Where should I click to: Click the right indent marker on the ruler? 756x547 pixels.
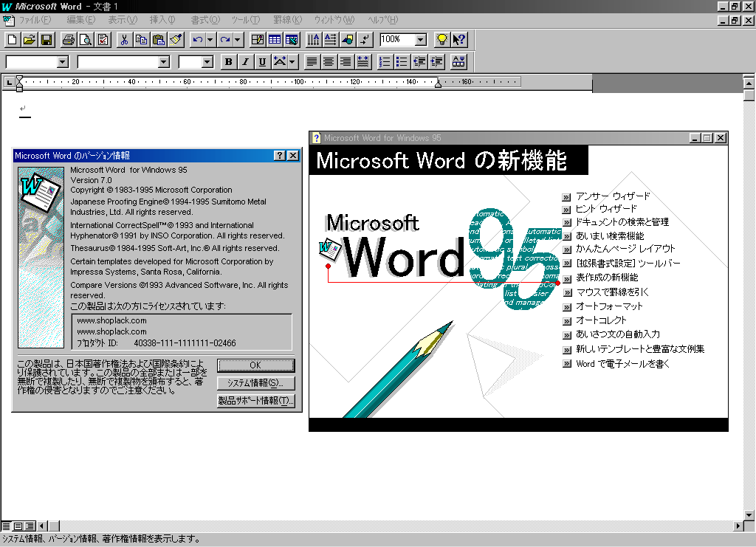point(438,85)
